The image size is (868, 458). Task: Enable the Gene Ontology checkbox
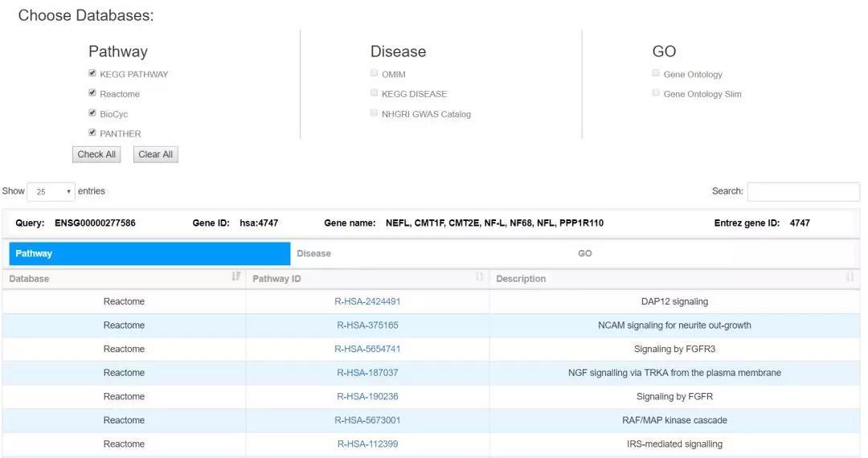[656, 73]
